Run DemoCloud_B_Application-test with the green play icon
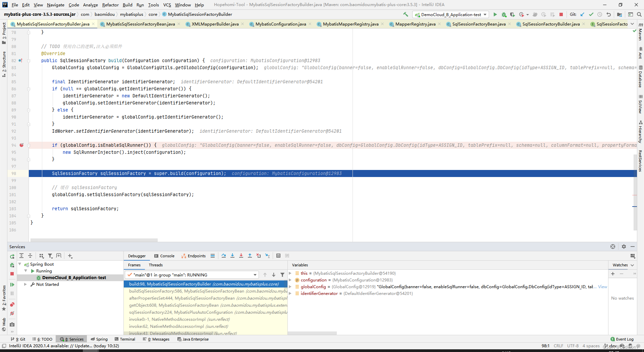 (495, 14)
